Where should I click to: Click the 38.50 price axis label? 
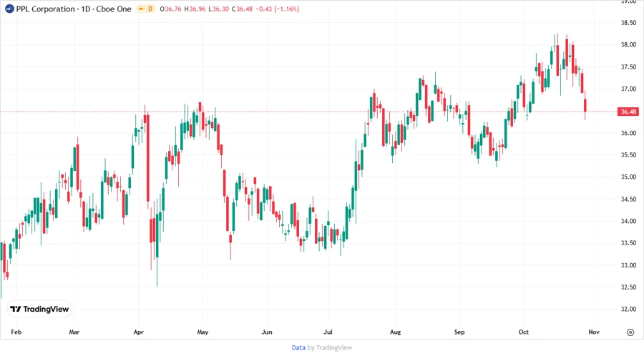pyautogui.click(x=628, y=23)
